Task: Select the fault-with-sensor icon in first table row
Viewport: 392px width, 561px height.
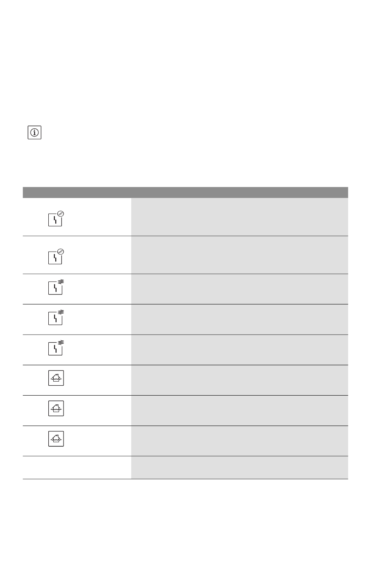Action: point(57,219)
